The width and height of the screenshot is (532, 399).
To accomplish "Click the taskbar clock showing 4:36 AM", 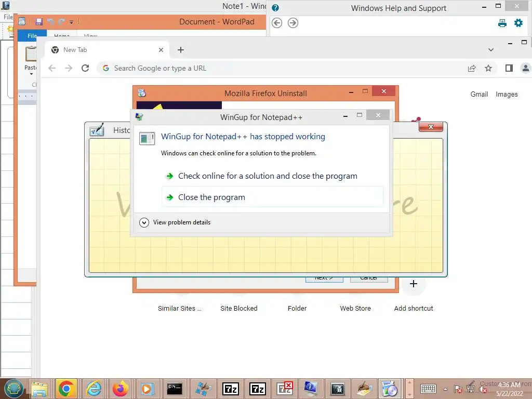I will point(510,389).
